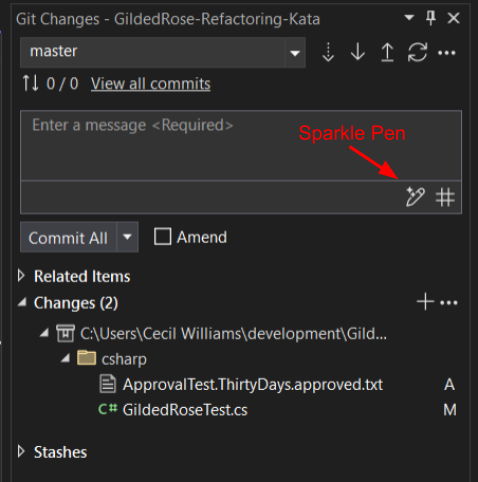Pin the Git Changes window
The height and width of the screenshot is (482, 478).
[x=431, y=18]
